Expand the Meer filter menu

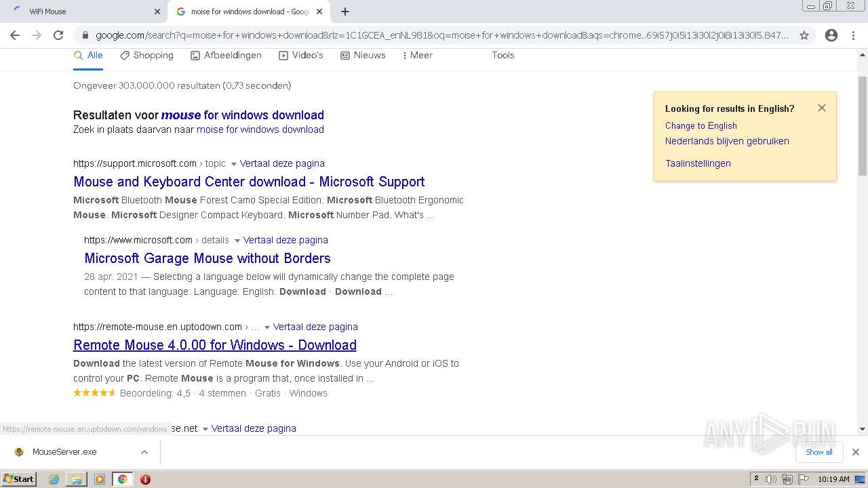(417, 56)
